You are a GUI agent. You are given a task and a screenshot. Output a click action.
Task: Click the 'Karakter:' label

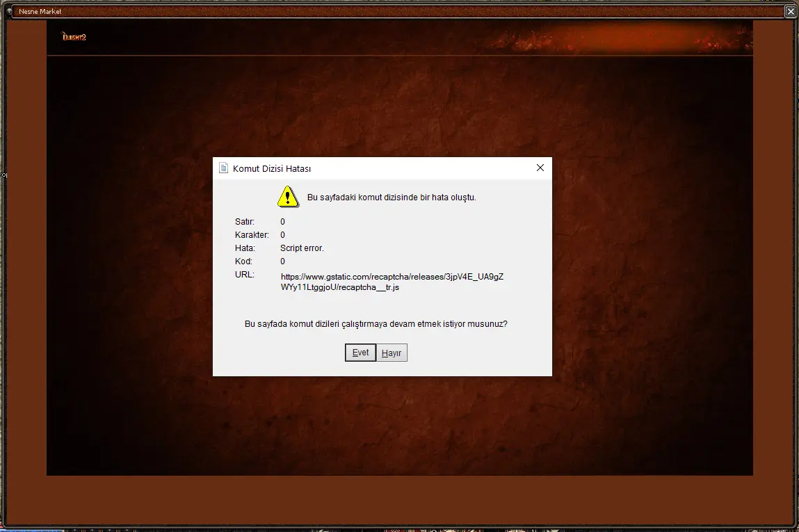point(252,235)
